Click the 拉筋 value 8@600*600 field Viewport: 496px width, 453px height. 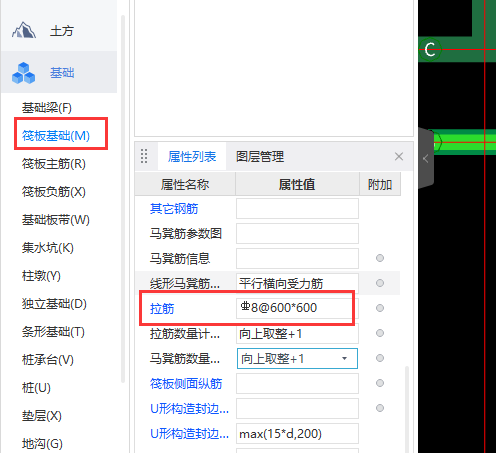(297, 308)
